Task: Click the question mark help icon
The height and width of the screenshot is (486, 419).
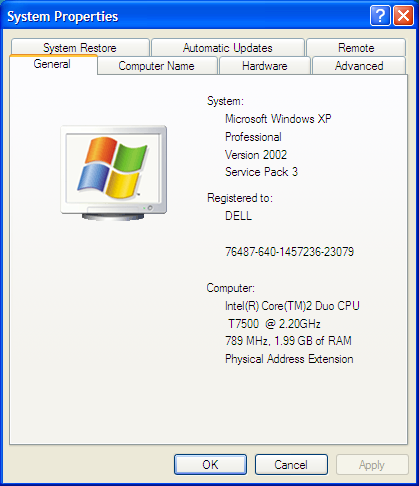Action: [x=380, y=16]
